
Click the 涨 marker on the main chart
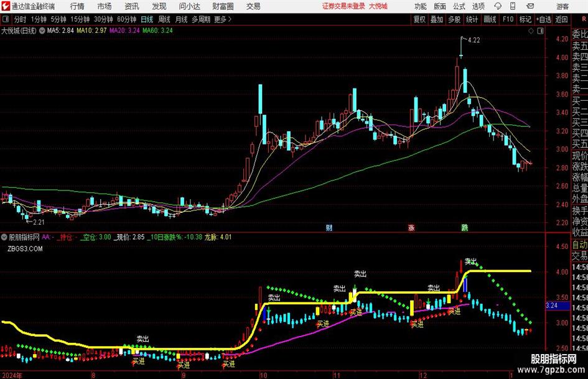411,227
